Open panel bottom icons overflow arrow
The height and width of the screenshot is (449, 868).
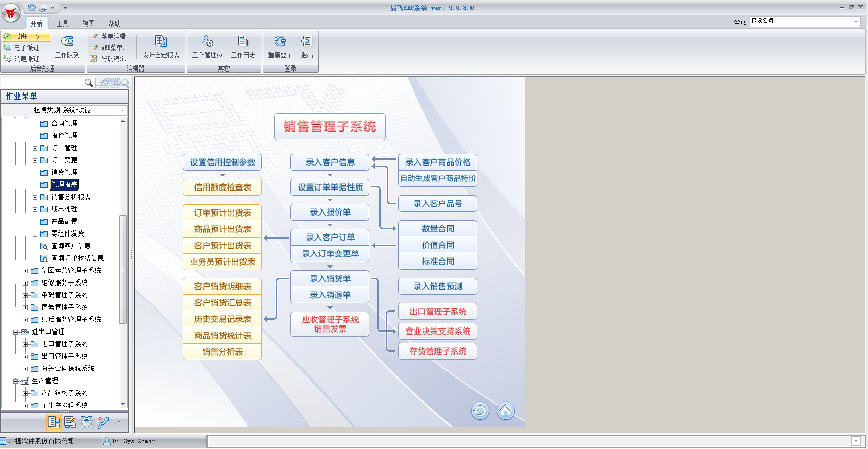[119, 422]
